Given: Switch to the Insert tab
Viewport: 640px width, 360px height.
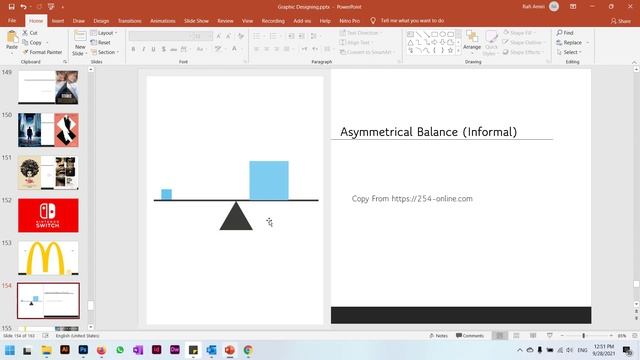Looking at the screenshot, I should point(58,21).
